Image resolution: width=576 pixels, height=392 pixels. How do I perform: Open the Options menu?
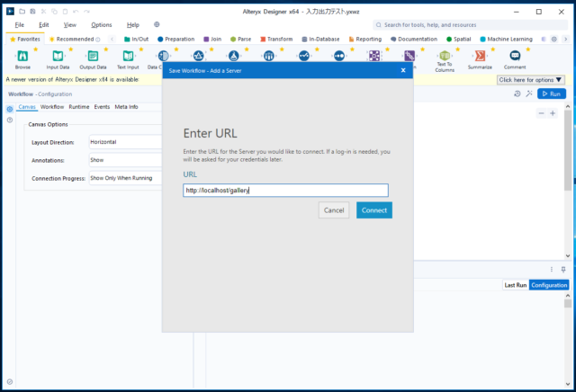(102, 25)
